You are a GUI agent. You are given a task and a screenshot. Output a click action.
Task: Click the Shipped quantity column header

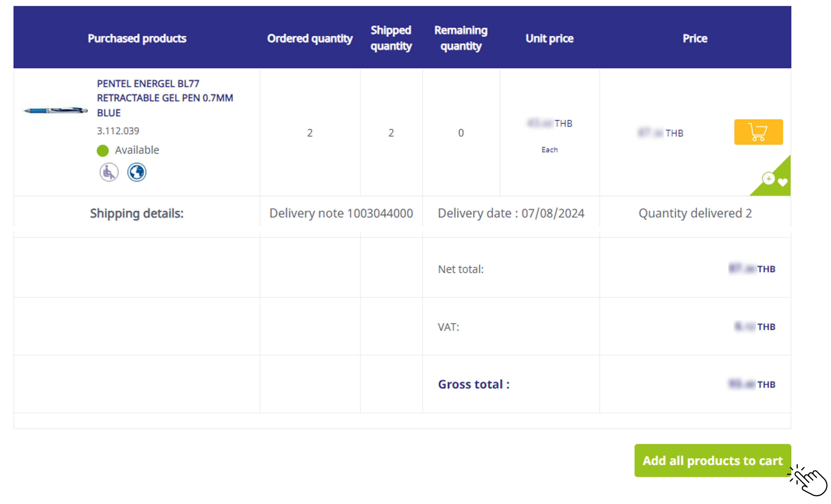click(x=391, y=38)
